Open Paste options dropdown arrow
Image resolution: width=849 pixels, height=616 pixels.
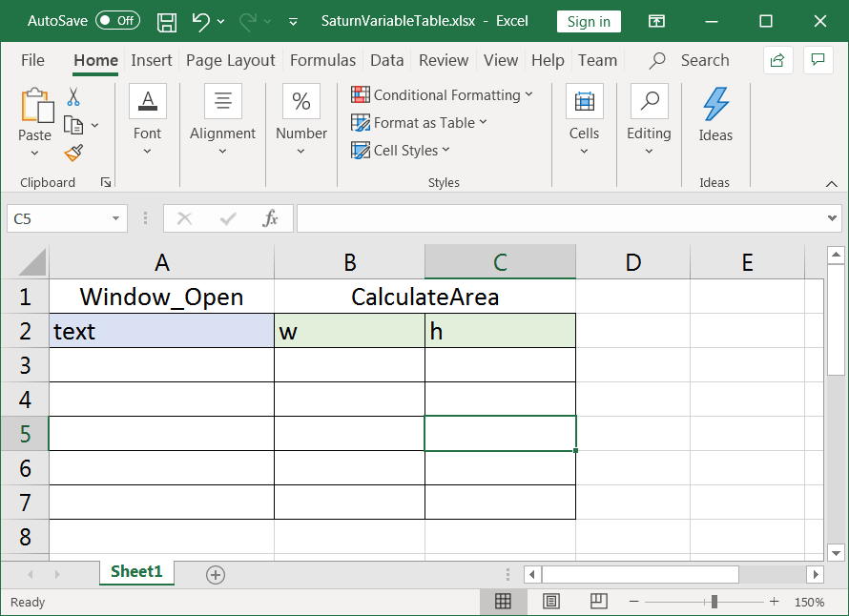(34, 154)
